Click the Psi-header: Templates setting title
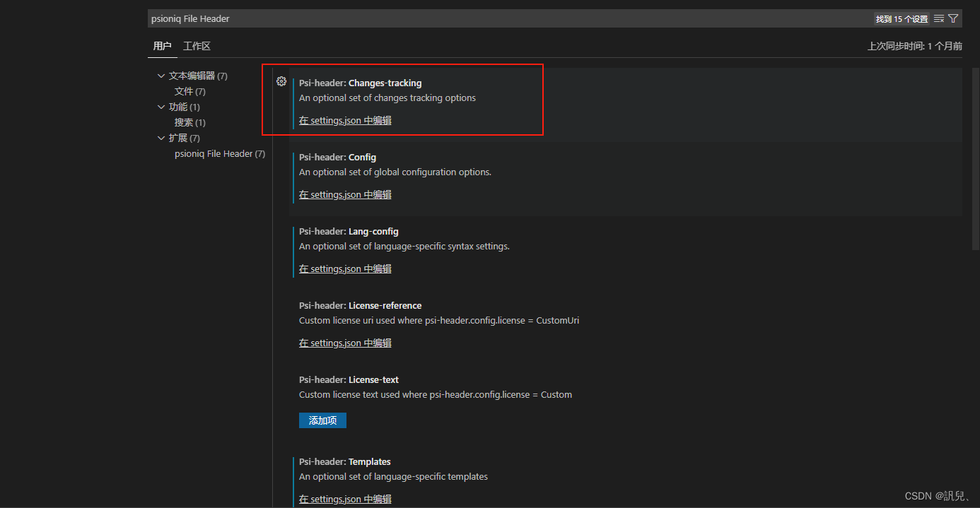Viewport: 980px width, 508px height. click(x=345, y=461)
